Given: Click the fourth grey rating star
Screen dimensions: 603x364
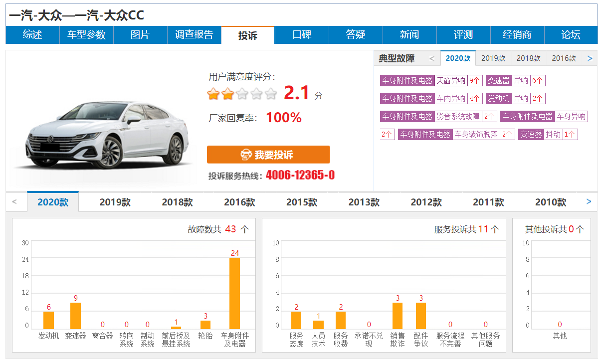Looking at the screenshot, I should pyautogui.click(x=256, y=93).
